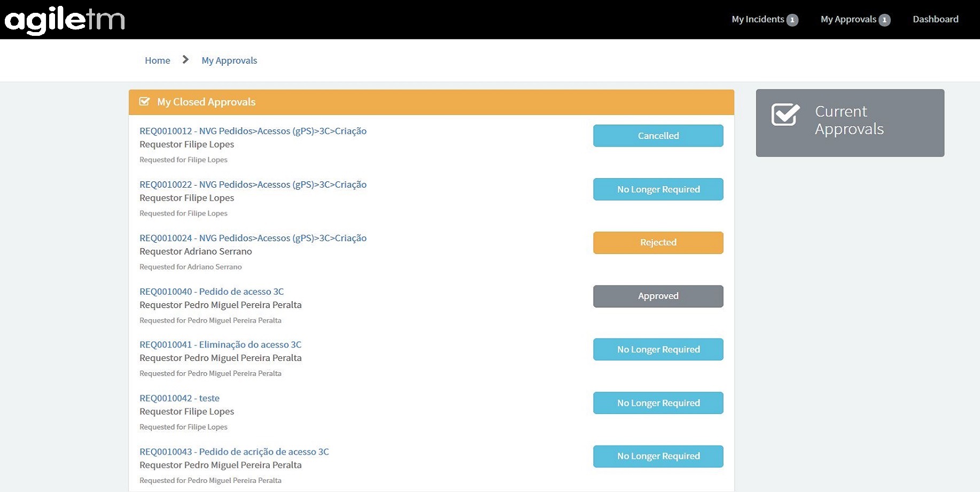Screen dimensions: 980x492
Task: Click the orange Rejected status button
Action: tap(658, 243)
